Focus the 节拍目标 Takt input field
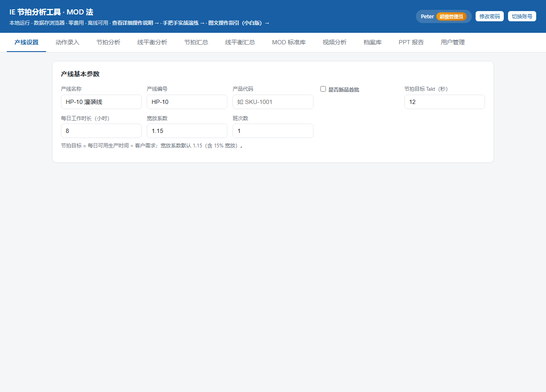 pyautogui.click(x=444, y=102)
